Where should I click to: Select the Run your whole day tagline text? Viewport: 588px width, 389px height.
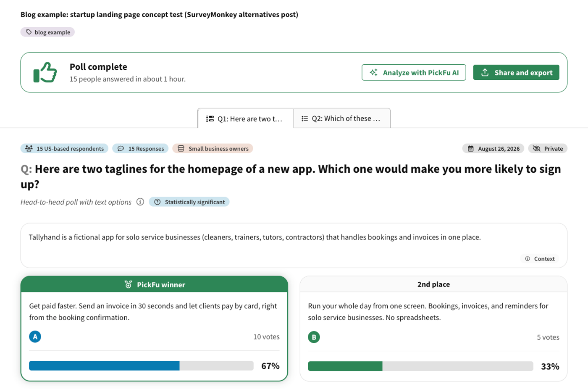pyautogui.click(x=428, y=311)
